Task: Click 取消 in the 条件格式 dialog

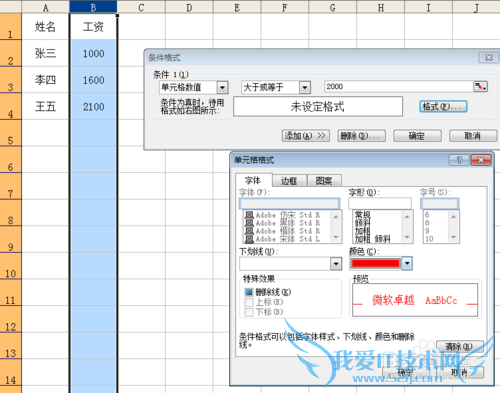Action: pos(473,136)
